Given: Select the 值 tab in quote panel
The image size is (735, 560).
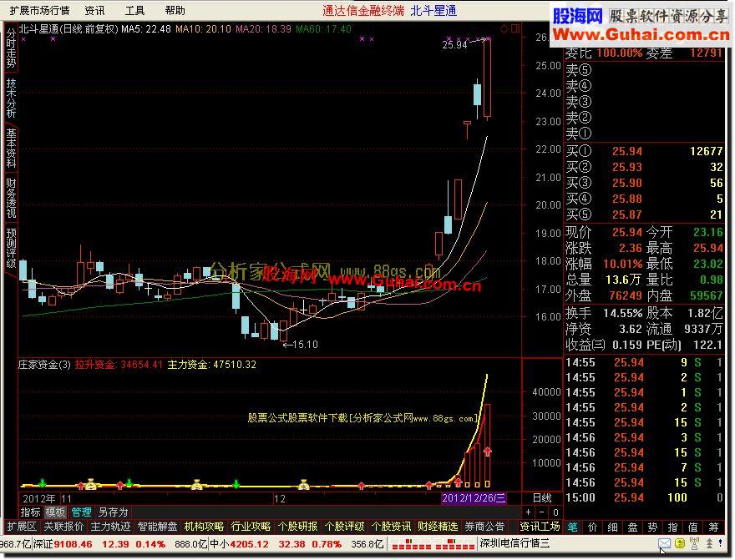Looking at the screenshot, I should 693,527.
